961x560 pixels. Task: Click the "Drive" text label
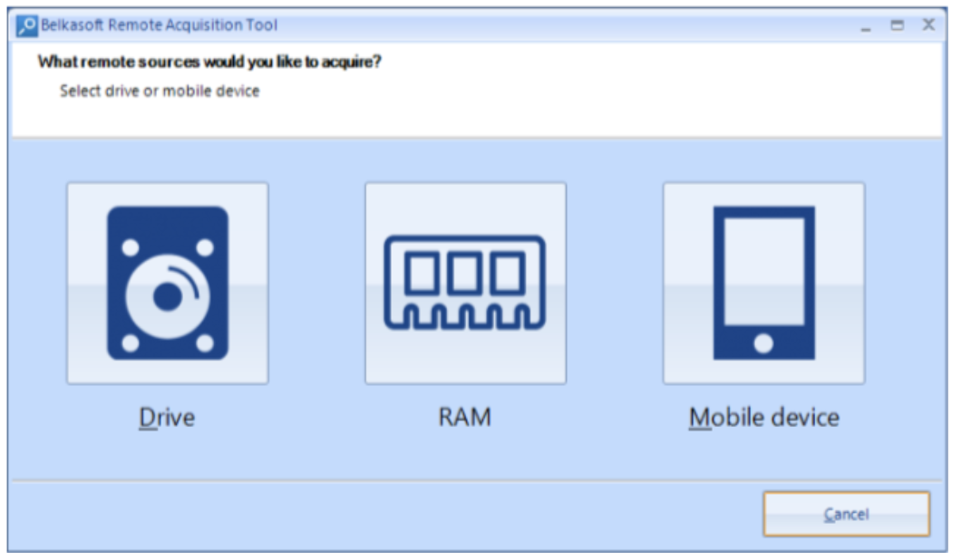click(x=167, y=418)
